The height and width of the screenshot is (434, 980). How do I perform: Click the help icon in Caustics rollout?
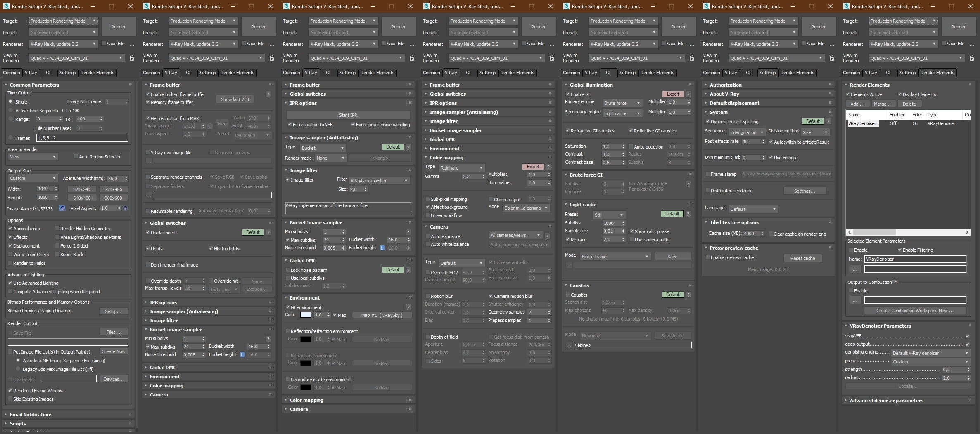pos(688,295)
